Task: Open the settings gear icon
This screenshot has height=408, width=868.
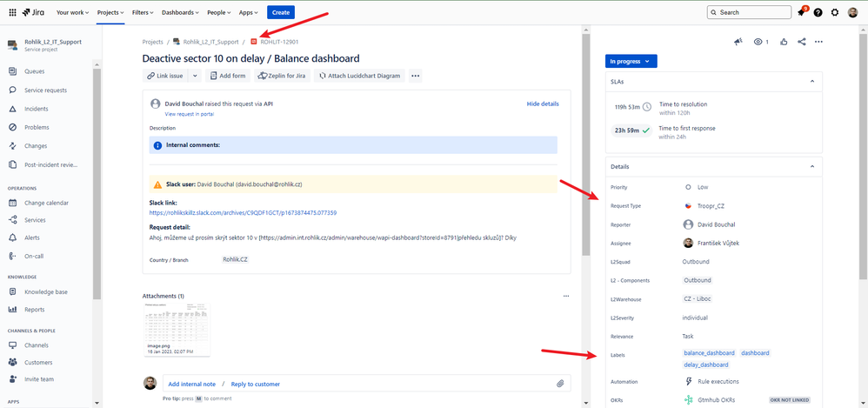Action: click(835, 12)
